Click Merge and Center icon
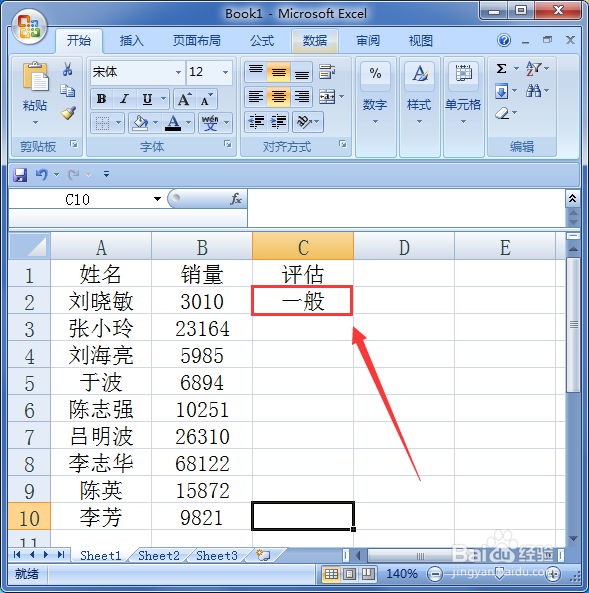Screen dimensions: 589x593 [327, 96]
